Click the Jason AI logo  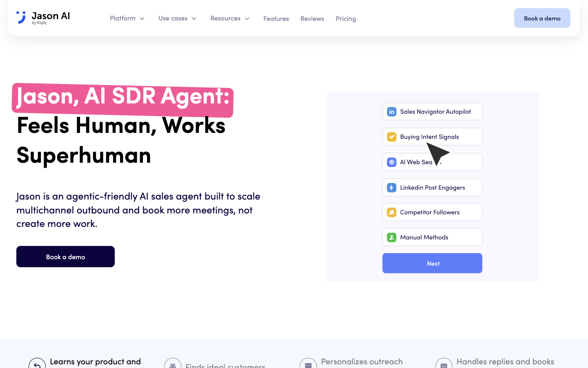pyautogui.click(x=43, y=18)
